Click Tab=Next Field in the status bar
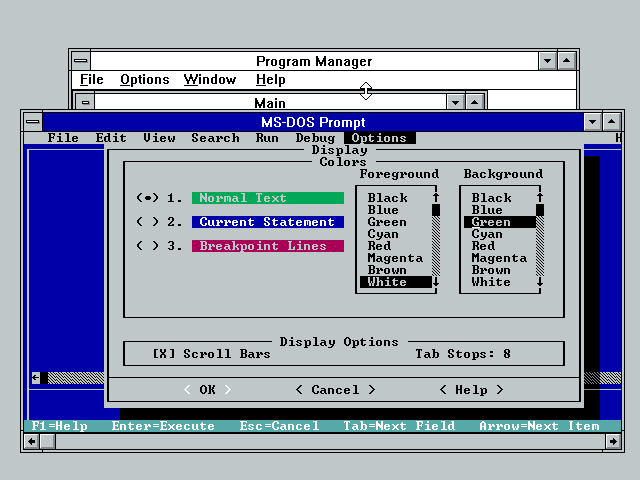Viewport: 640px width, 480px height. [x=399, y=426]
